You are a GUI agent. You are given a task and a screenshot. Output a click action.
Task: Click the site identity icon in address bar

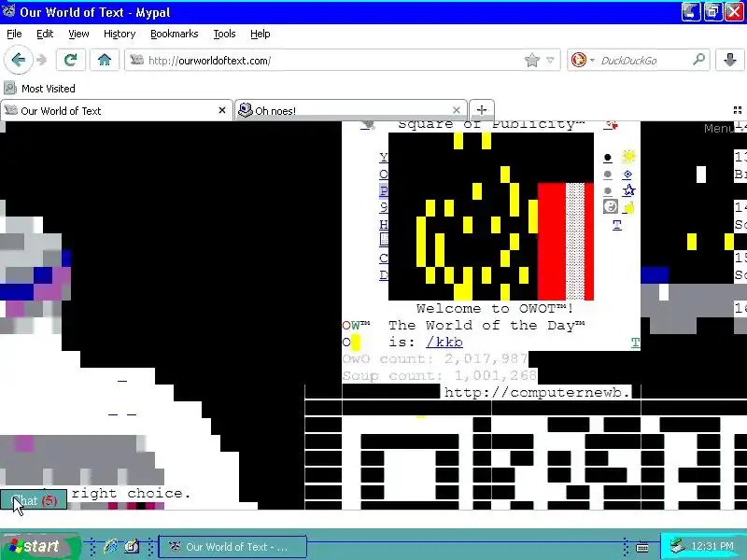[x=136, y=60]
